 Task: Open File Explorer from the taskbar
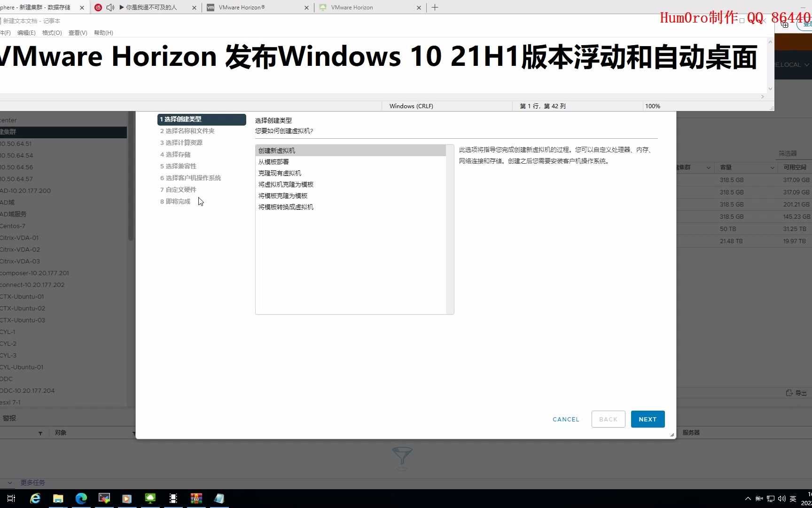58,499
